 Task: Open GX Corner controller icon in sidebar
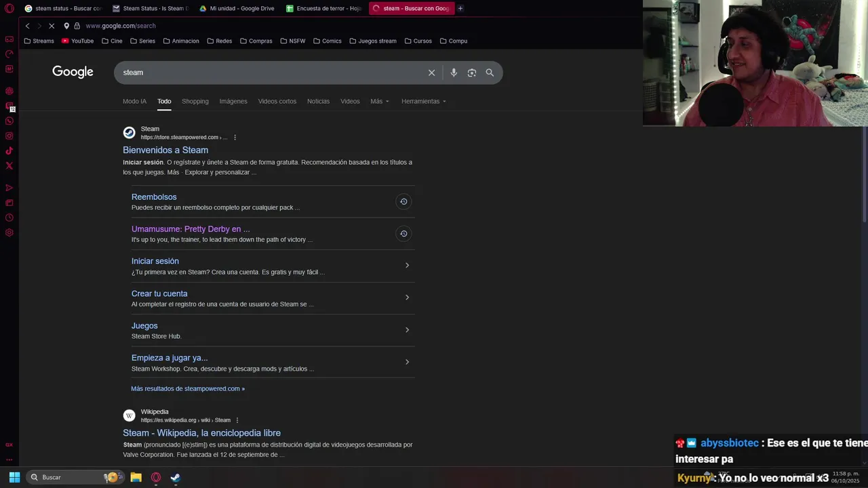click(9, 39)
